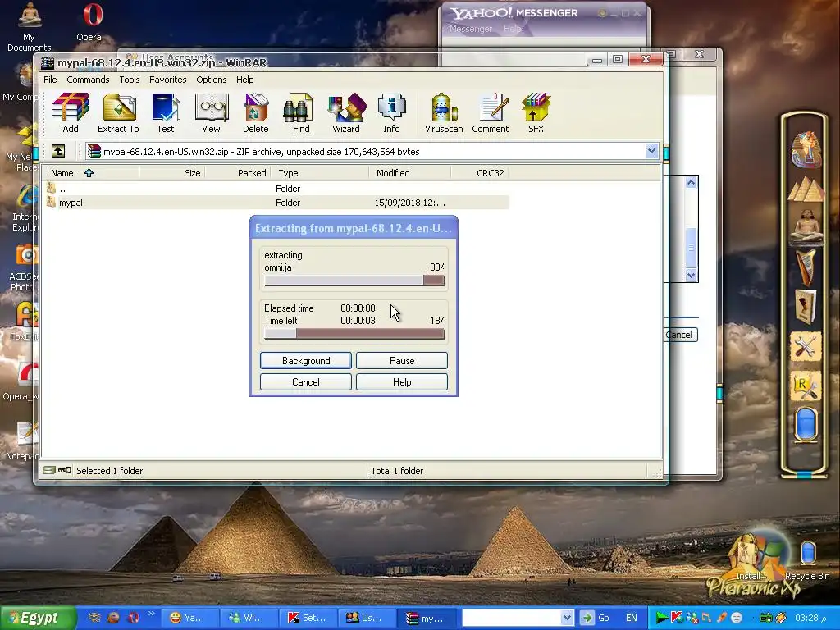This screenshot has height=630, width=840.
Task: Click the EN language indicator
Action: pos(631,618)
